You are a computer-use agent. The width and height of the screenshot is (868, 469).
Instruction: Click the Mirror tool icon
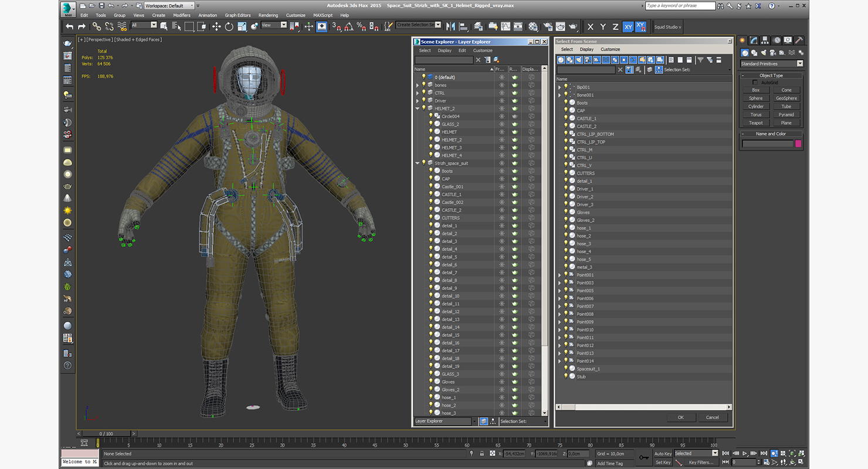pos(450,26)
